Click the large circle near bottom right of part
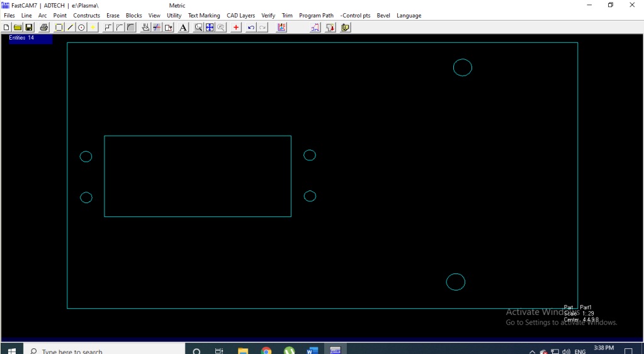The height and width of the screenshot is (354, 644). (456, 282)
